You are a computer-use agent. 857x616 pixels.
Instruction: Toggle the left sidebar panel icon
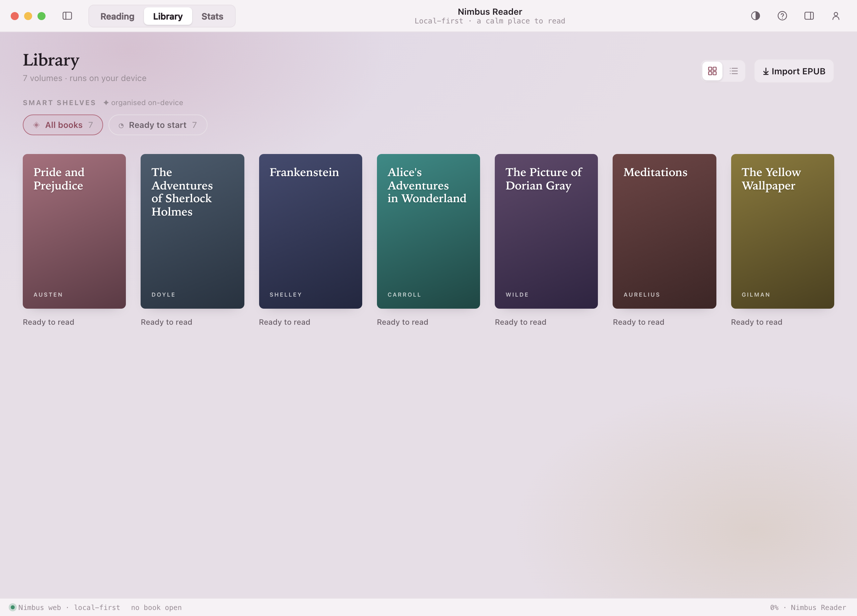(x=67, y=16)
